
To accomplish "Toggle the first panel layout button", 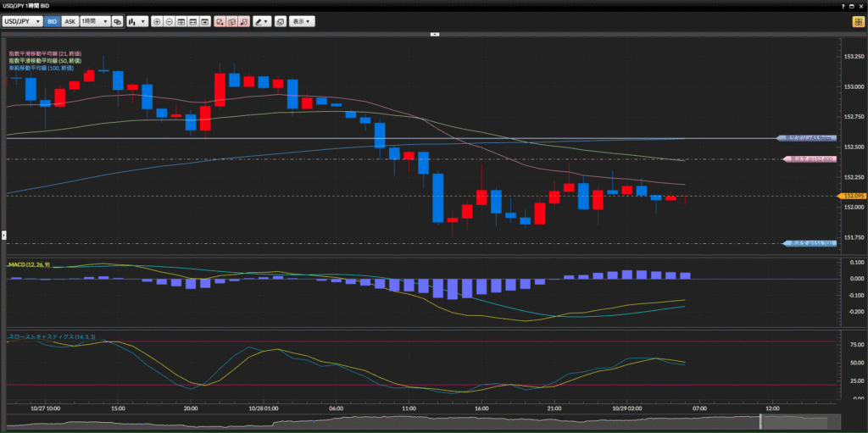I will click(x=181, y=21).
